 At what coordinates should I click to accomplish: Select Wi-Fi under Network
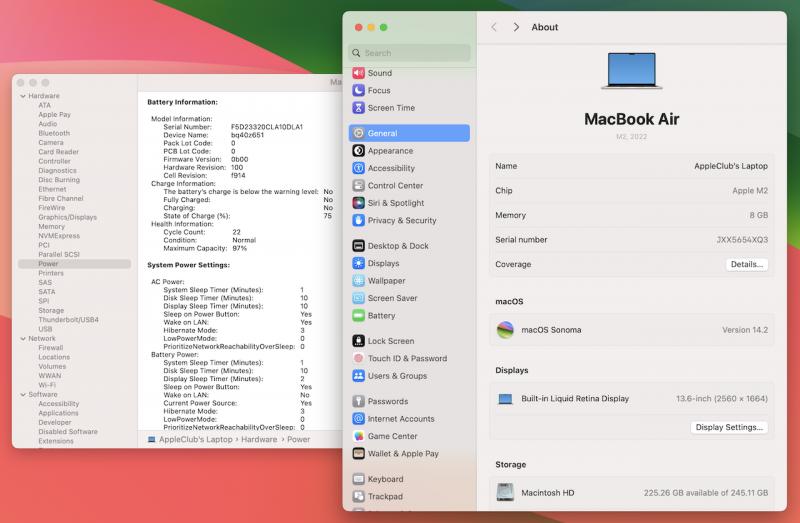[x=47, y=385]
